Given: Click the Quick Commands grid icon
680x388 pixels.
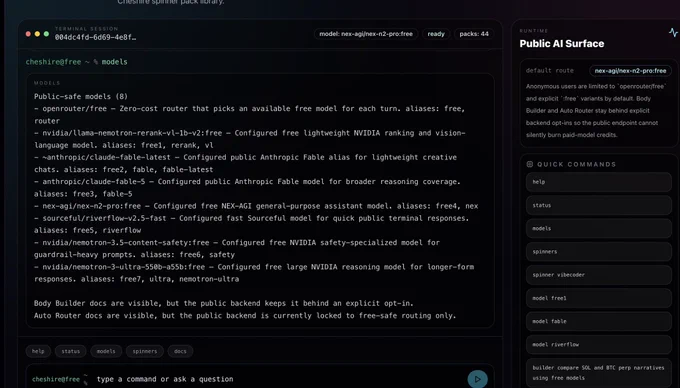Looking at the screenshot, I should point(530,164).
